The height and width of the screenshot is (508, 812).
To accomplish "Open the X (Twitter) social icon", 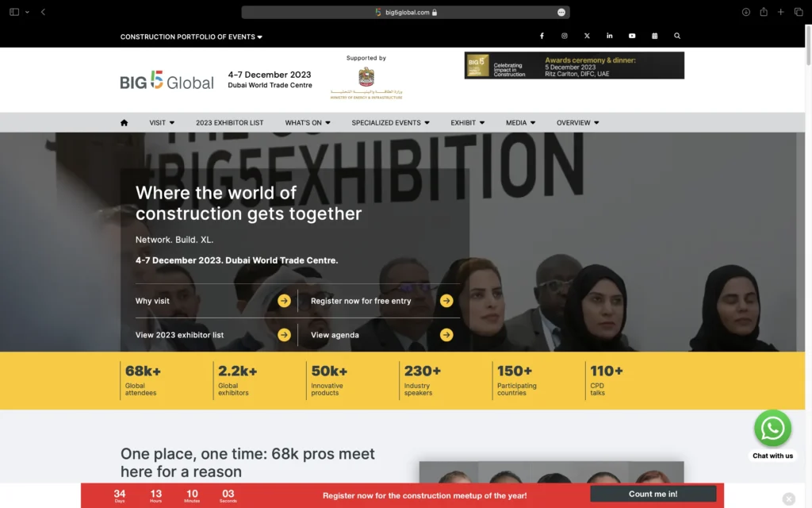I will click(x=587, y=36).
